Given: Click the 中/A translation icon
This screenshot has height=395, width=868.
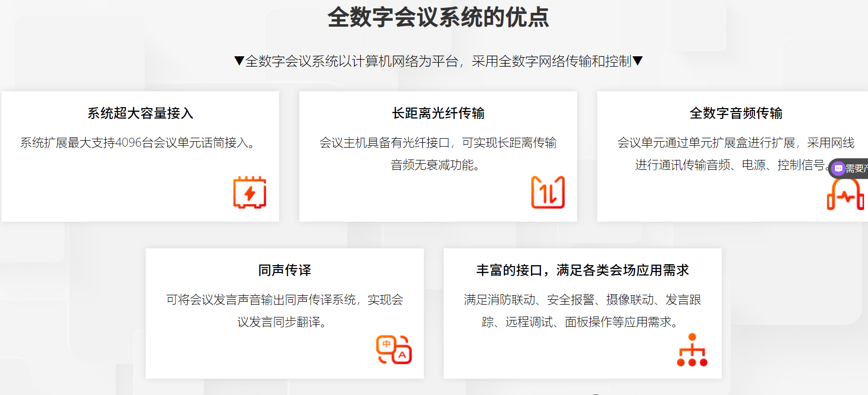Looking at the screenshot, I should 394,350.
